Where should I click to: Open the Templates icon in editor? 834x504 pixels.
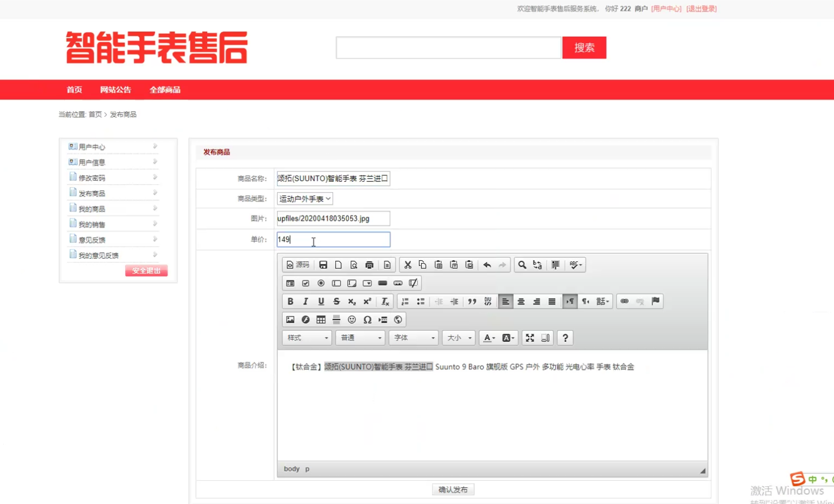tap(387, 265)
